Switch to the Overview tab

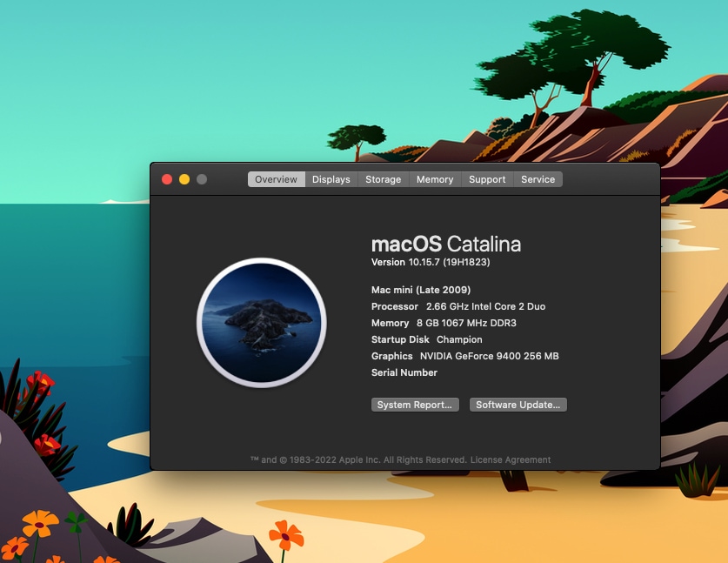point(277,179)
